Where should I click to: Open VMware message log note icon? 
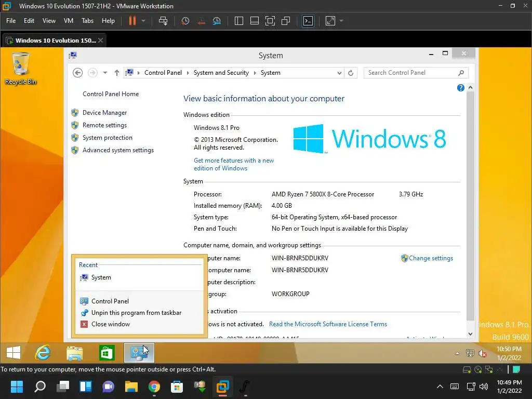click(x=516, y=369)
